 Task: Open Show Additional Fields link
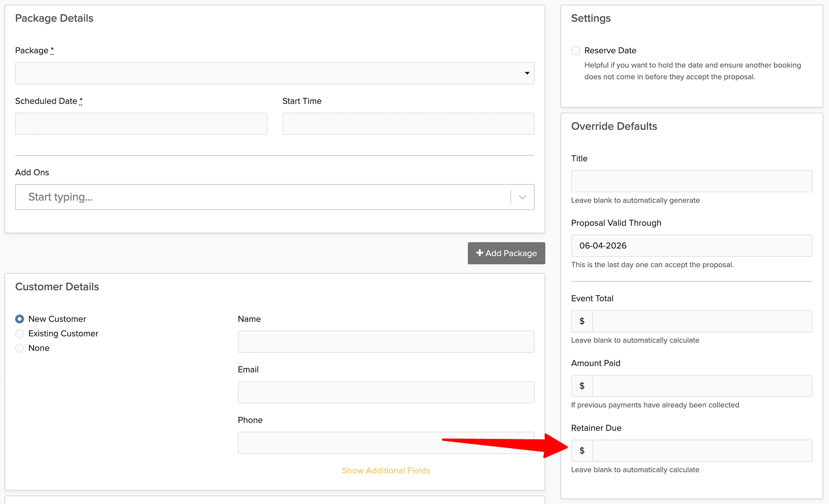tap(386, 470)
